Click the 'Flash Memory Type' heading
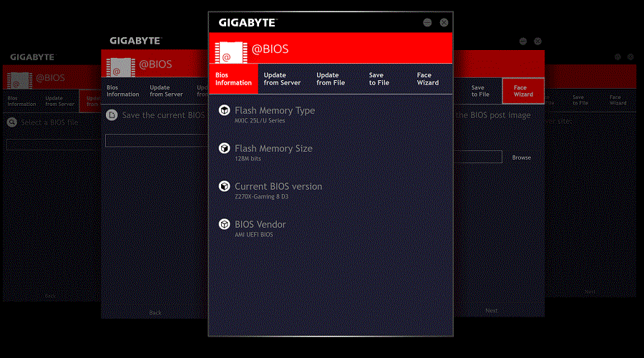This screenshot has height=358, width=644. pyautogui.click(x=275, y=110)
